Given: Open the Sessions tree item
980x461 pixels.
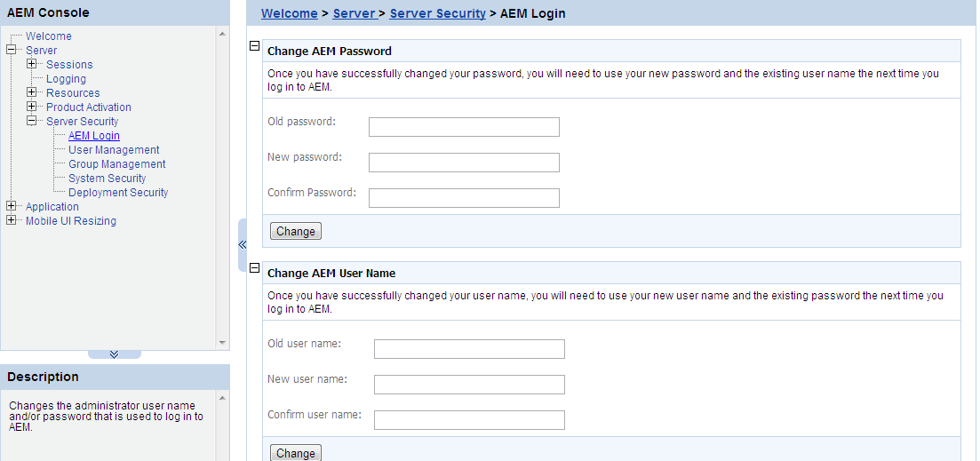Looking at the screenshot, I should tap(69, 64).
